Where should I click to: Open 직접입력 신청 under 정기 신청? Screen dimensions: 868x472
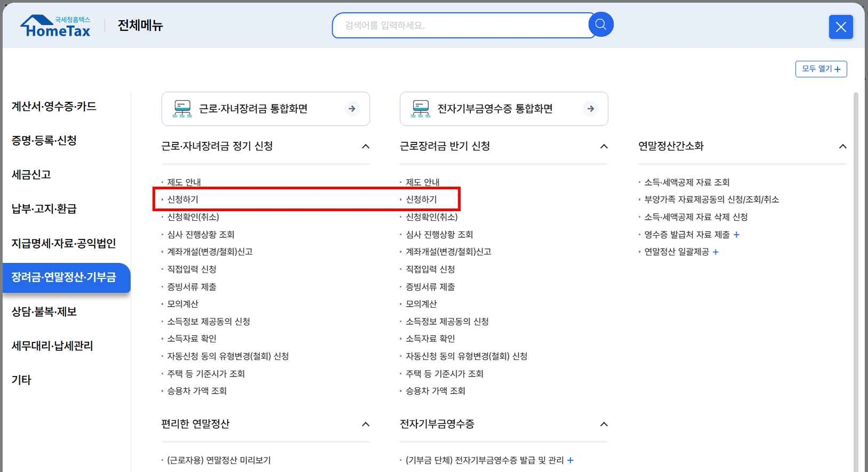coord(192,269)
